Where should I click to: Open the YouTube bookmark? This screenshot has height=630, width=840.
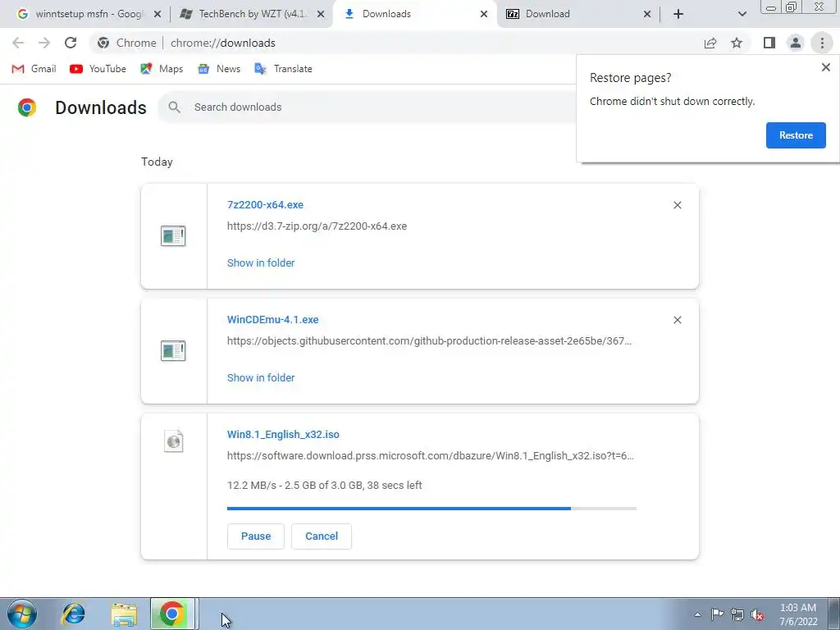click(x=98, y=69)
